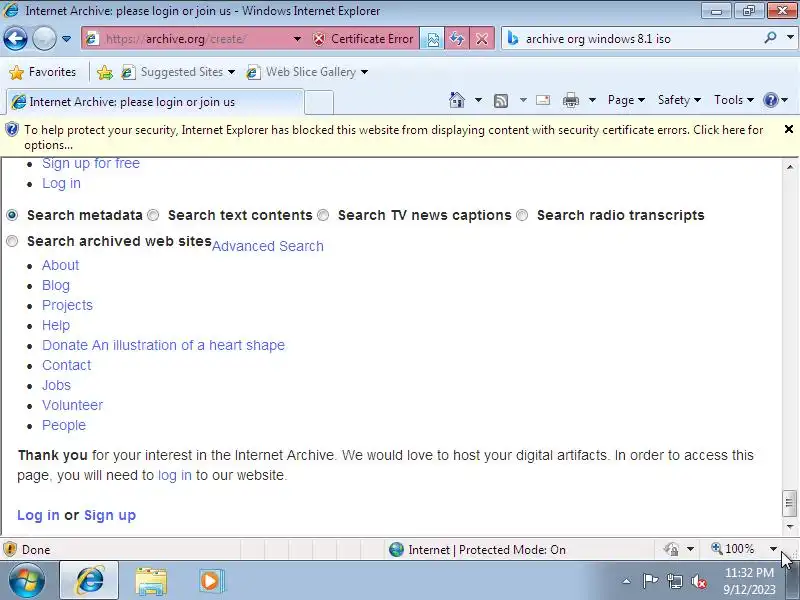The width and height of the screenshot is (800, 600).
Task: Open the recent pages dropdown arrow
Action: click(x=66, y=39)
